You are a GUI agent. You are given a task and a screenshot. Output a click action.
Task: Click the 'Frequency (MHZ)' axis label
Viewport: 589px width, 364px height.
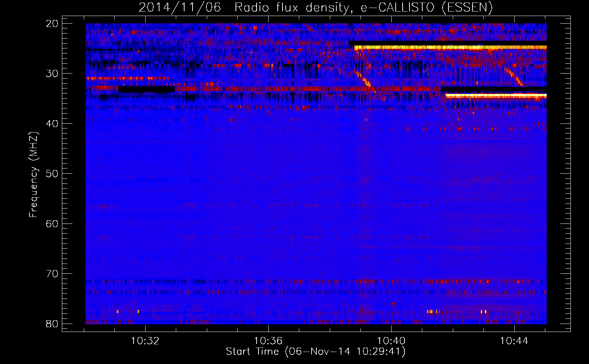click(33, 175)
